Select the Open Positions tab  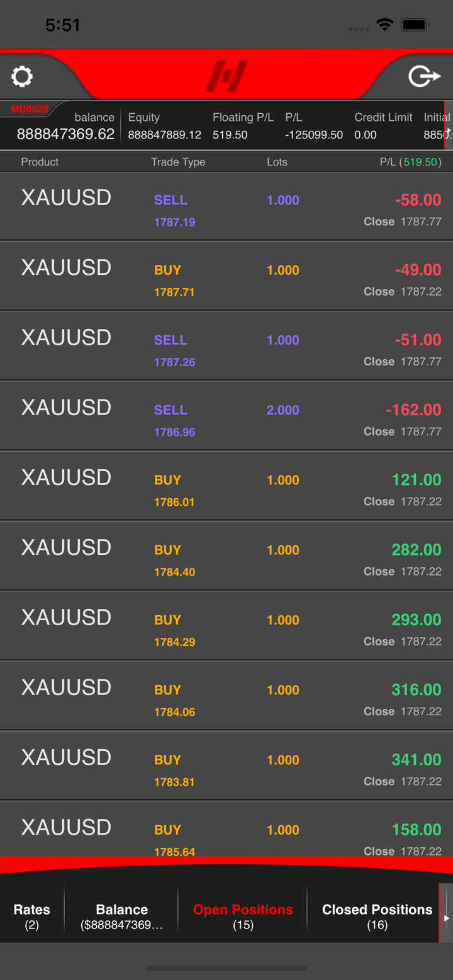pyautogui.click(x=243, y=916)
